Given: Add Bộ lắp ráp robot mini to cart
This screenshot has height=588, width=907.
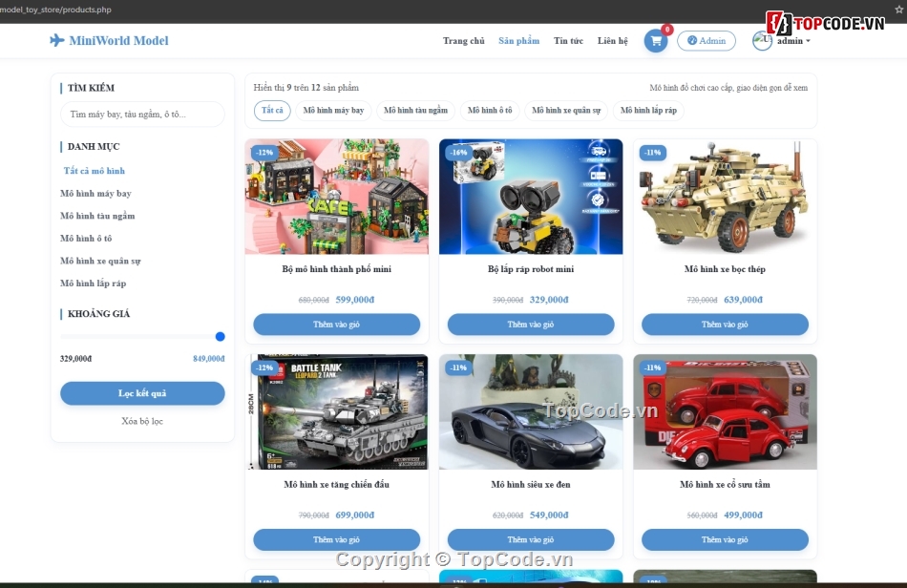Looking at the screenshot, I should (531, 325).
